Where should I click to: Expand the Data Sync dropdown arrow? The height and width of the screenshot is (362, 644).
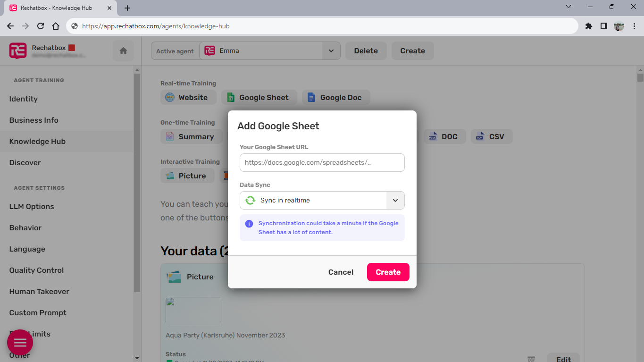(x=395, y=200)
